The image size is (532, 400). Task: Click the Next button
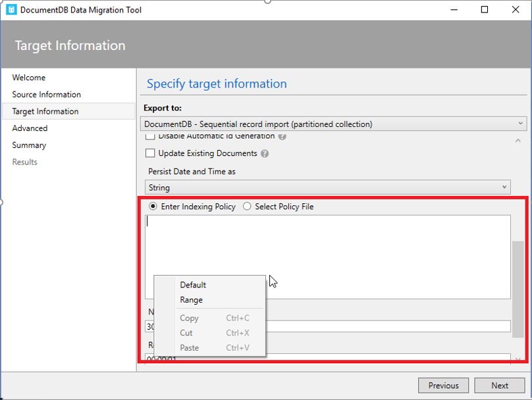(500, 386)
